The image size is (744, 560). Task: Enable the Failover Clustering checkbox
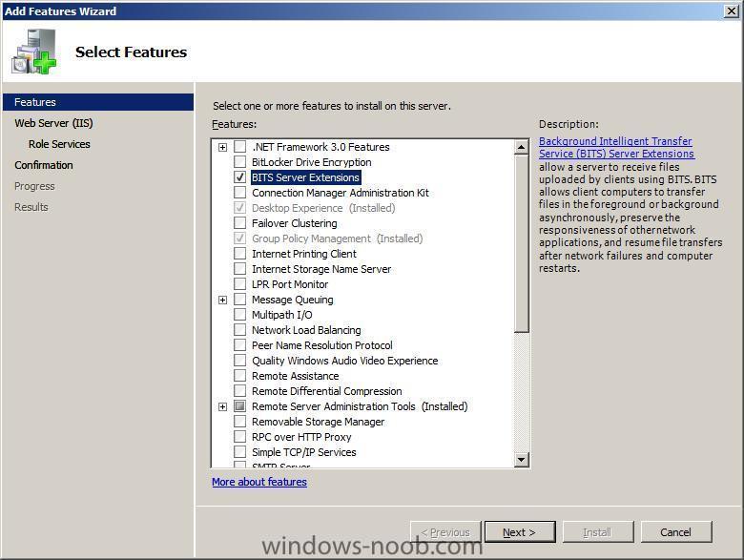coord(240,223)
